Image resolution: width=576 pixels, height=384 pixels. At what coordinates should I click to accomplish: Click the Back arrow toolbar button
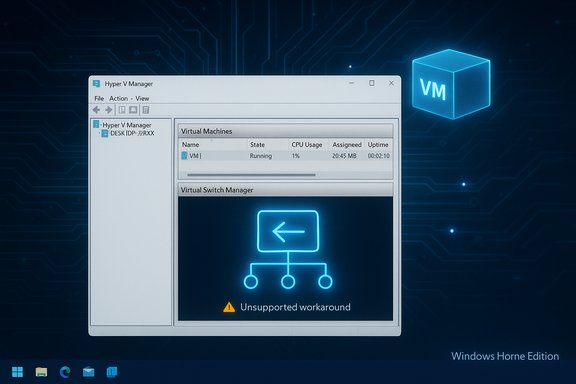pos(96,110)
